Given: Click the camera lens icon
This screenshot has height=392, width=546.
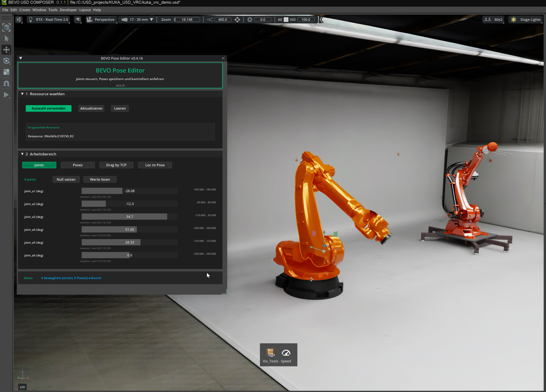Looking at the screenshot, I should (x=124, y=19).
